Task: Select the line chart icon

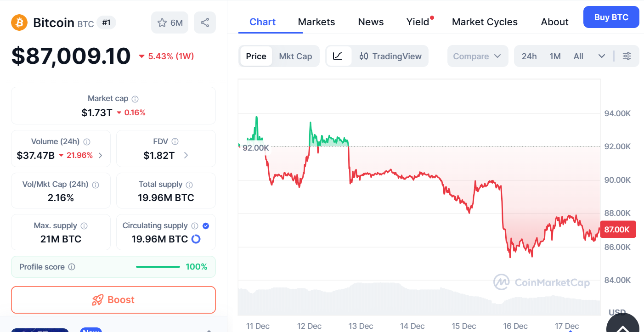Action: (339, 56)
